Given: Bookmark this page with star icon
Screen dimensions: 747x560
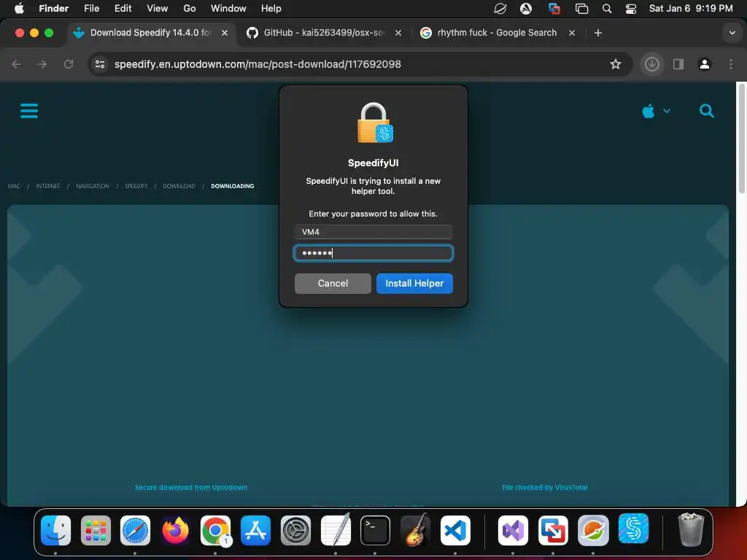Looking at the screenshot, I should 616,64.
